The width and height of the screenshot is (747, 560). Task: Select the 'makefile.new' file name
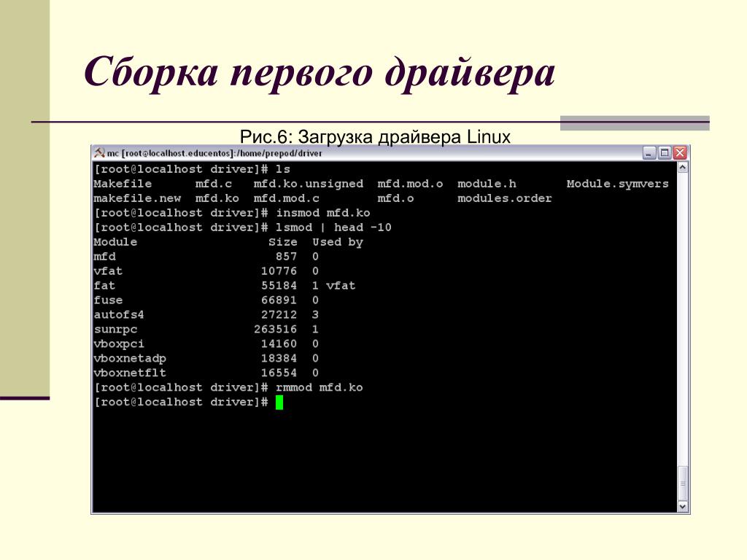[137, 198]
